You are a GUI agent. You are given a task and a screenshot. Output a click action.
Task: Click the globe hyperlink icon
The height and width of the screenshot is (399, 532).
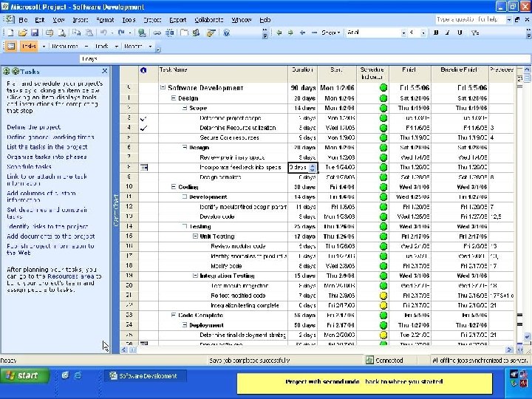point(142,33)
